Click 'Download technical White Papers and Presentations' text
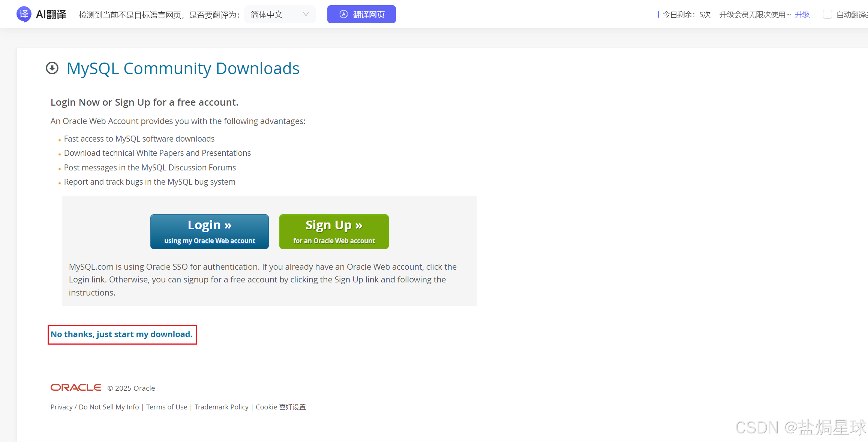Viewport: 868px width, 442px height. tap(157, 153)
